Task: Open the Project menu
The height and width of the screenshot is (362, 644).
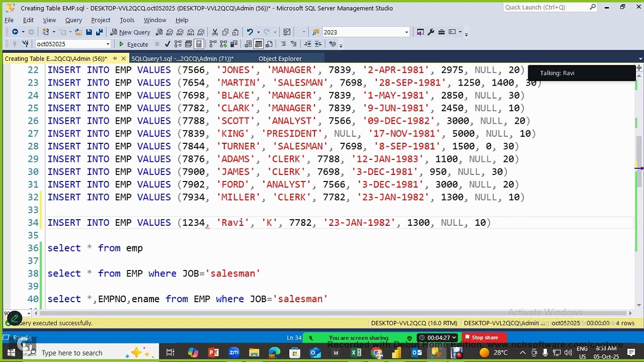Action: tap(101, 20)
